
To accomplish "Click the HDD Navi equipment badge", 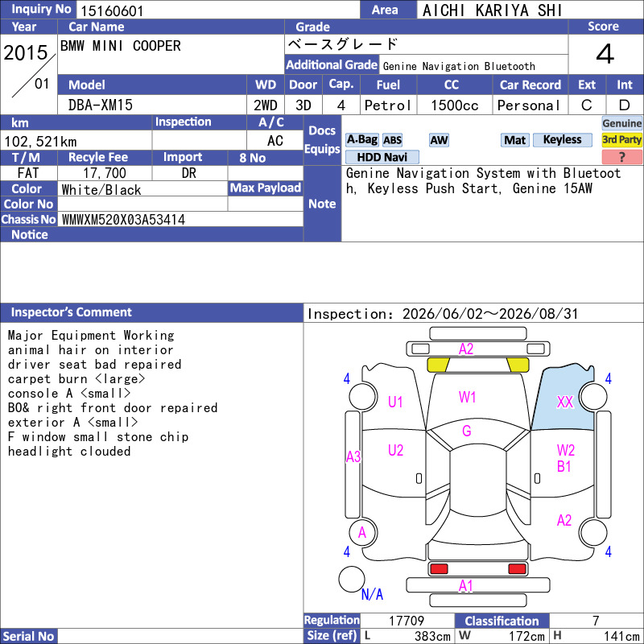I will click(382, 157).
